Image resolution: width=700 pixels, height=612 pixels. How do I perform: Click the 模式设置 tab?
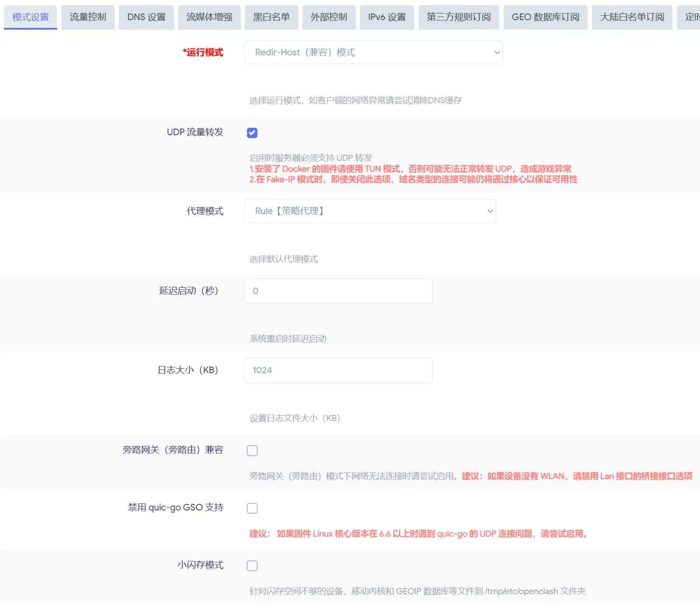click(31, 17)
